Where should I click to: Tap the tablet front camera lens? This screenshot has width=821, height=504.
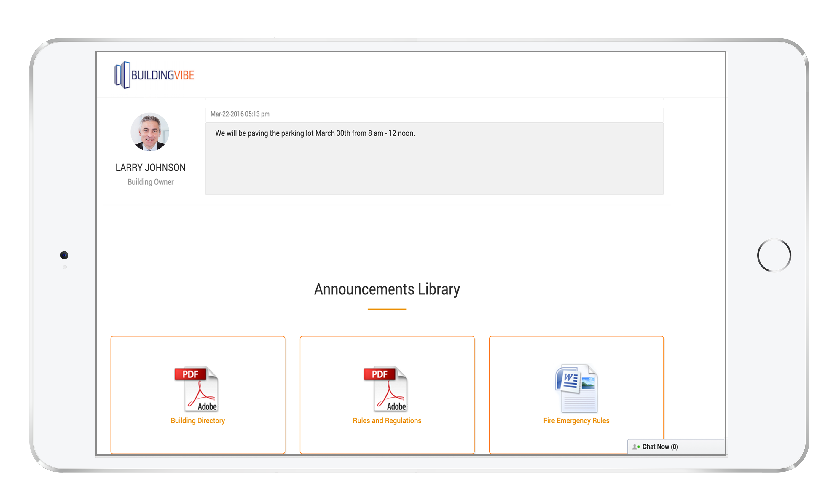[x=64, y=255]
